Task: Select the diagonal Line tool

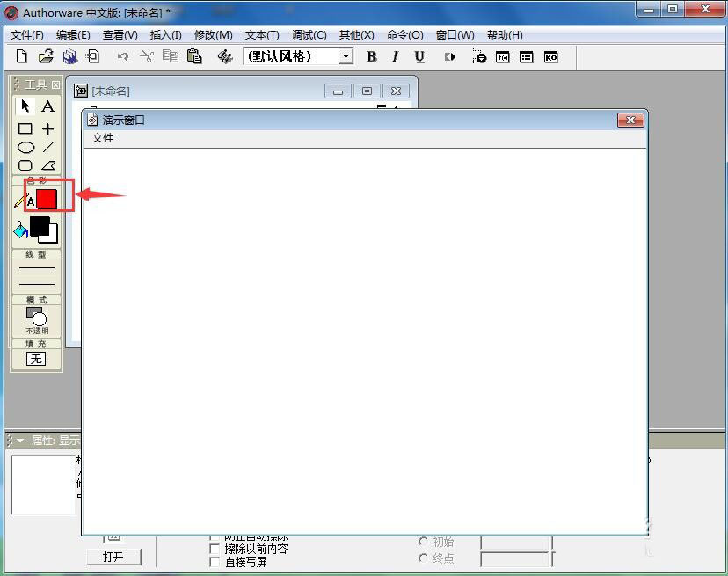Action: (x=50, y=147)
